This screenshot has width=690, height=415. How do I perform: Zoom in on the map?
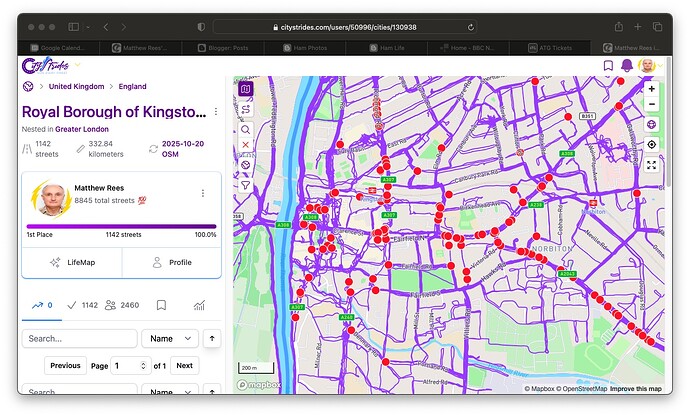[651, 88]
